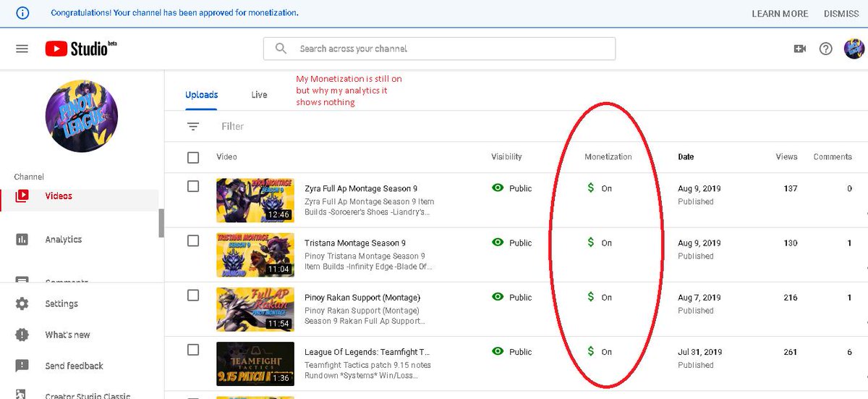The image size is (868, 399).
Task: Open the title League Of Legends: Teamfight T...
Action: point(367,351)
